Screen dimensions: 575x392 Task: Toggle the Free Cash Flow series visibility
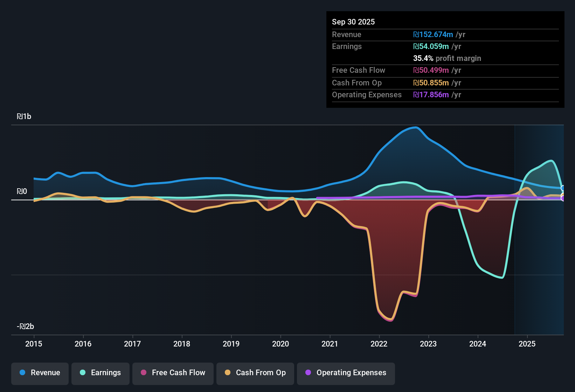(173, 373)
